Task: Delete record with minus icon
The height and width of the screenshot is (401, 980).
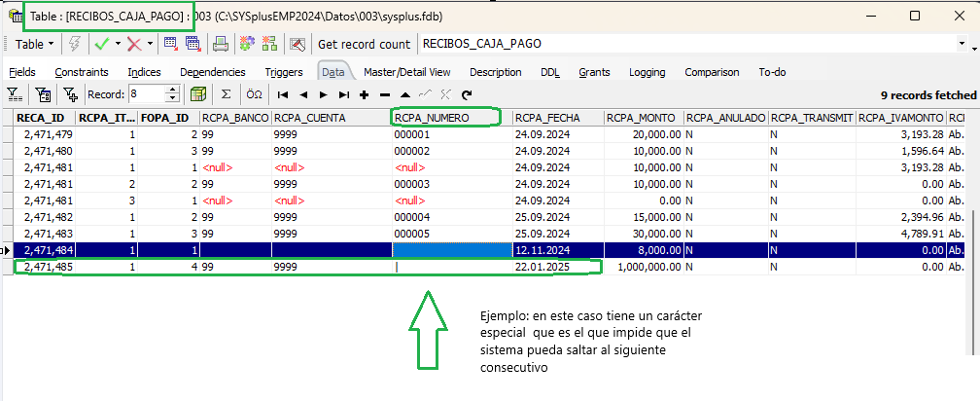Action: [x=385, y=95]
